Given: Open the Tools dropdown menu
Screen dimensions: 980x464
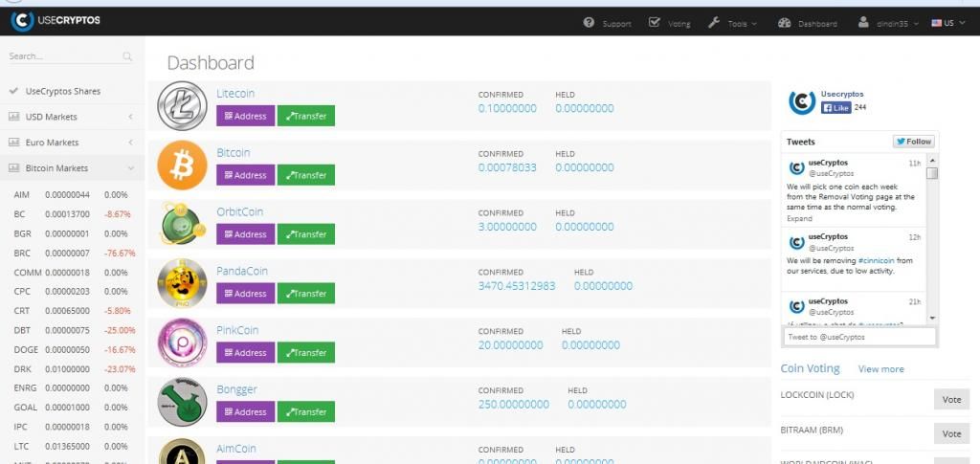Looking at the screenshot, I should coord(732,23).
